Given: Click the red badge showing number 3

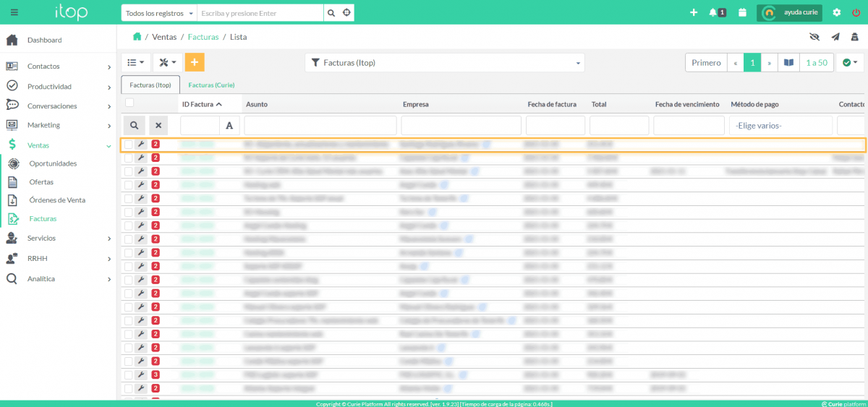Looking at the screenshot, I should (x=156, y=374).
